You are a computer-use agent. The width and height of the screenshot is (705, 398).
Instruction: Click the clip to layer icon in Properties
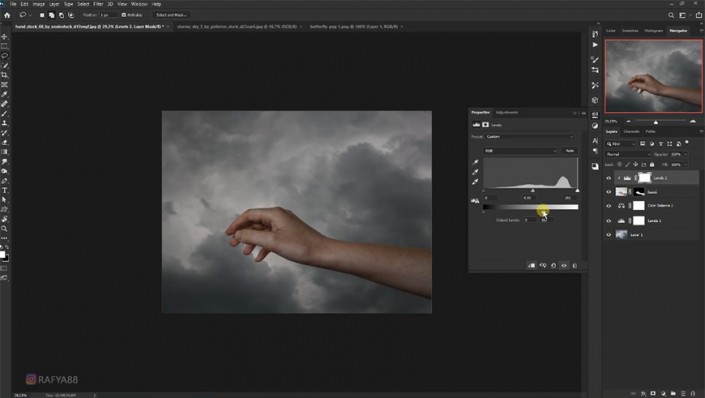click(531, 265)
